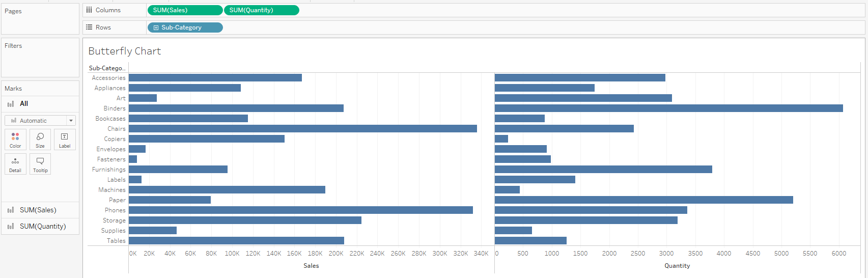Click the Columns shelf icon

89,10
